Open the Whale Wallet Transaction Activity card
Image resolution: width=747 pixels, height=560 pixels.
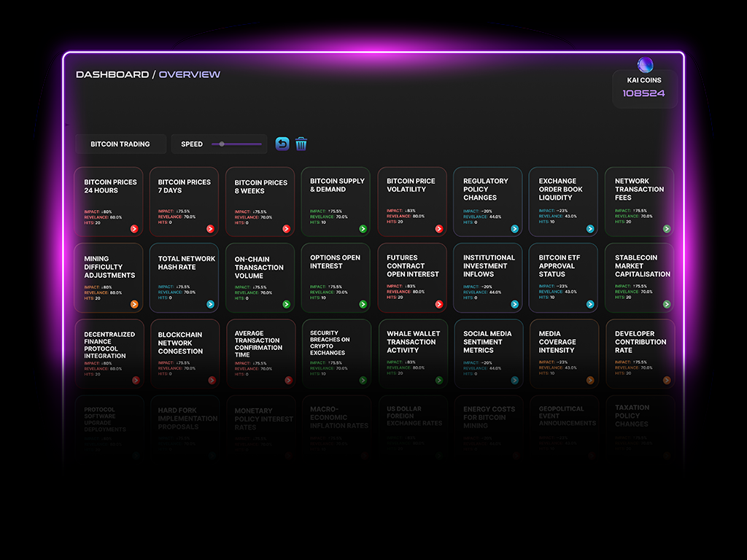(x=411, y=353)
